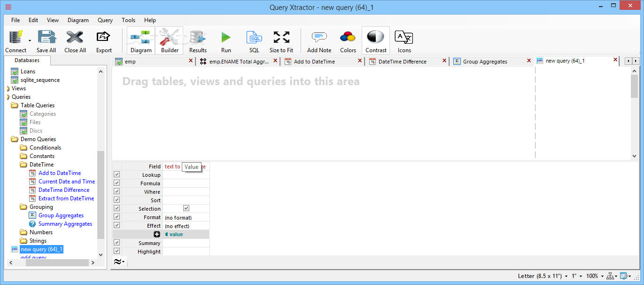Viewport: 644px width, 285px height.
Task: Expand the Views node
Action: pyautogui.click(x=8, y=88)
